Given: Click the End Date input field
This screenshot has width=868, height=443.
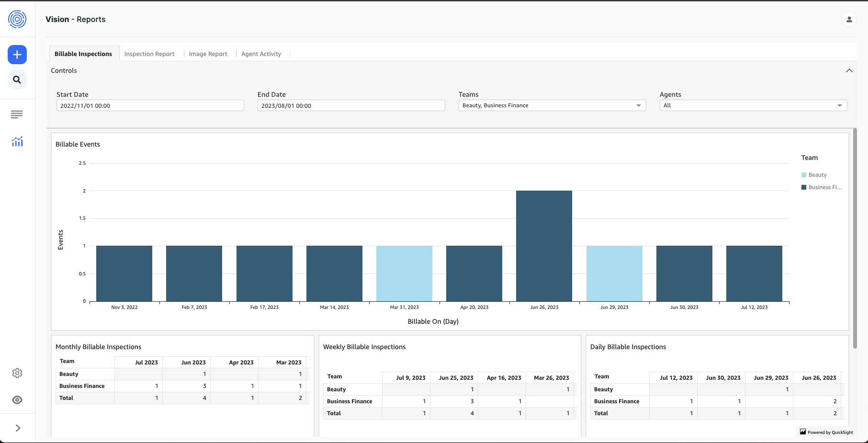Looking at the screenshot, I should [x=351, y=105].
